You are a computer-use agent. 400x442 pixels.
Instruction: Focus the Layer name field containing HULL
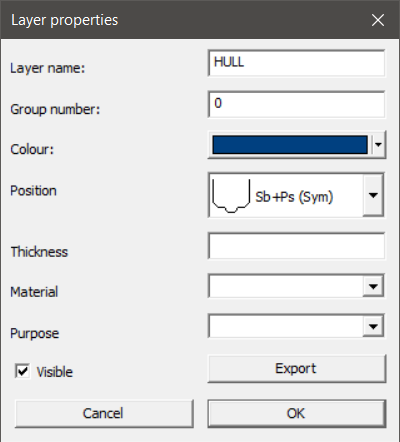pos(297,63)
